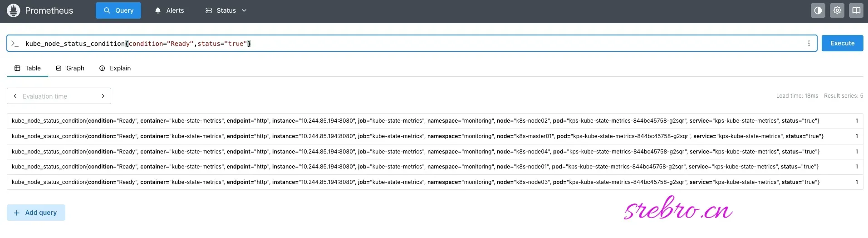Go to the previous evaluation time arrow
This screenshot has width=868, height=238.
click(x=15, y=96)
